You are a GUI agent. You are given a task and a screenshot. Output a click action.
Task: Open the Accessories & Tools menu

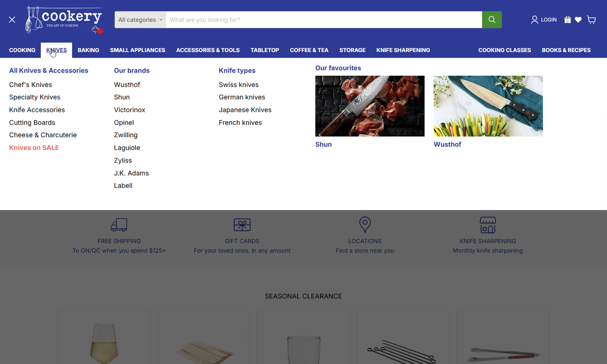tap(208, 50)
